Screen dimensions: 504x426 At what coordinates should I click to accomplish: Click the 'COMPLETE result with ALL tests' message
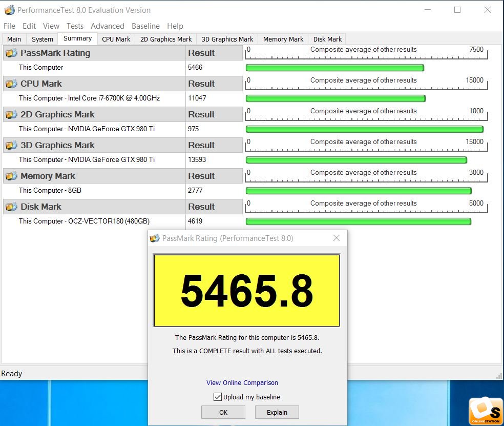pos(247,351)
